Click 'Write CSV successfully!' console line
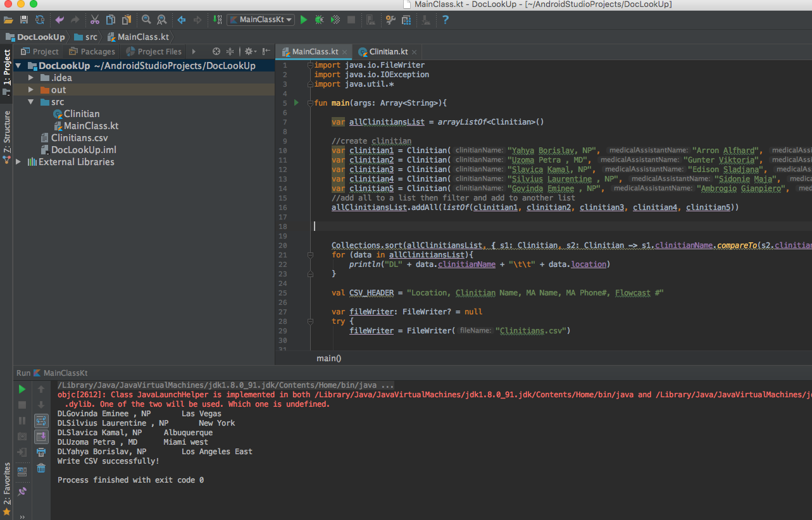The width and height of the screenshot is (812, 520). [108, 461]
